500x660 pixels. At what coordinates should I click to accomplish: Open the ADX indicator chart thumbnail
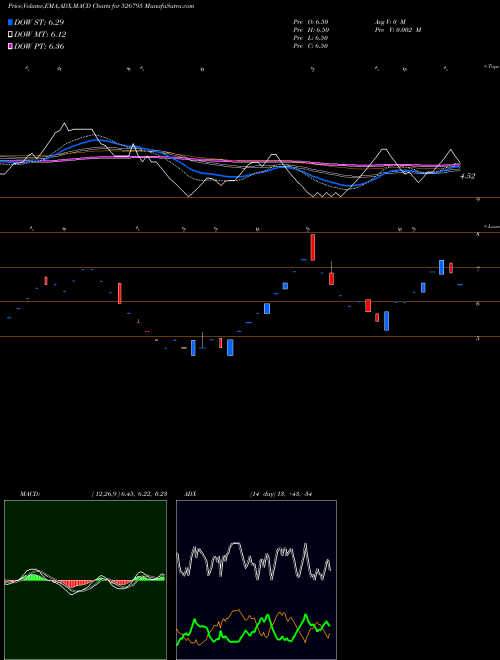[256, 580]
